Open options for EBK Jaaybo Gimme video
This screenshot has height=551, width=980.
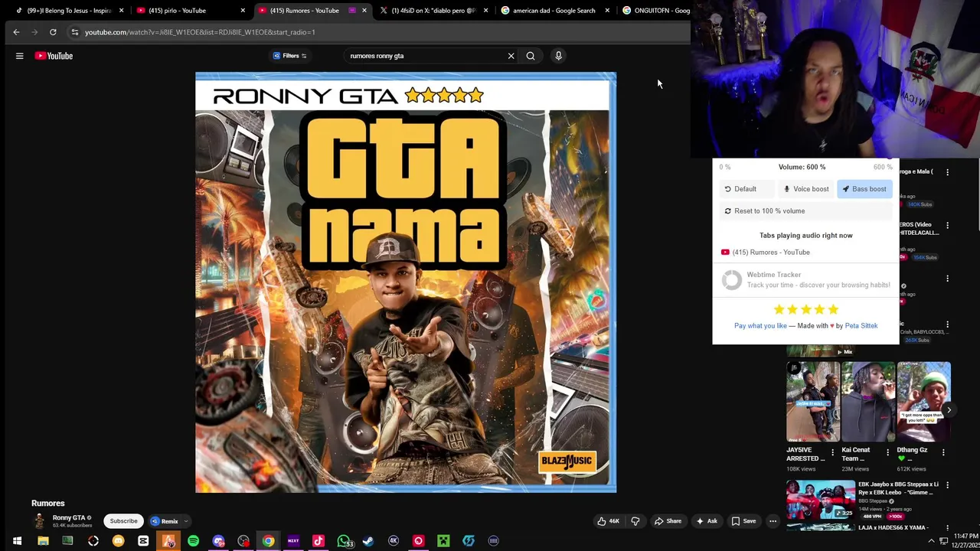pos(947,485)
